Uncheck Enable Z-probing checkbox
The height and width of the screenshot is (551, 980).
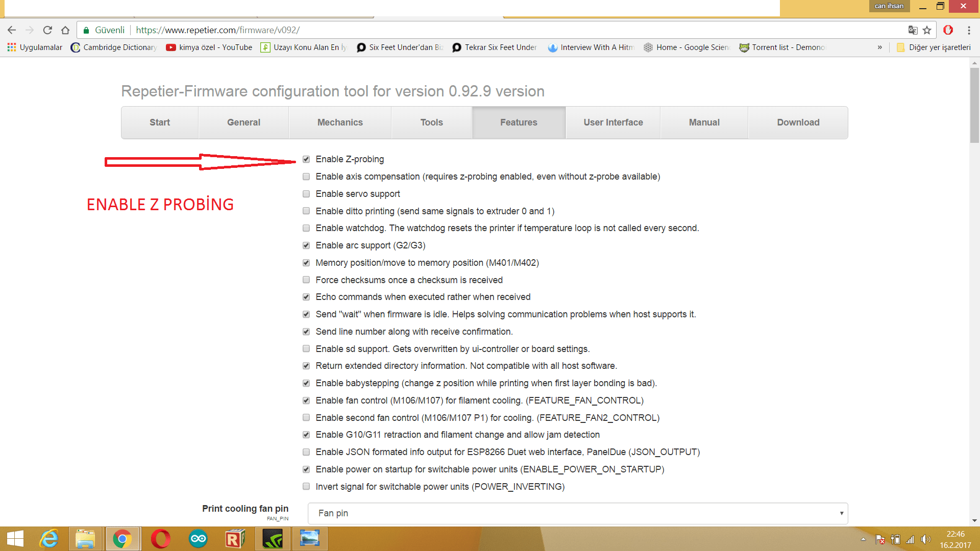(306, 159)
